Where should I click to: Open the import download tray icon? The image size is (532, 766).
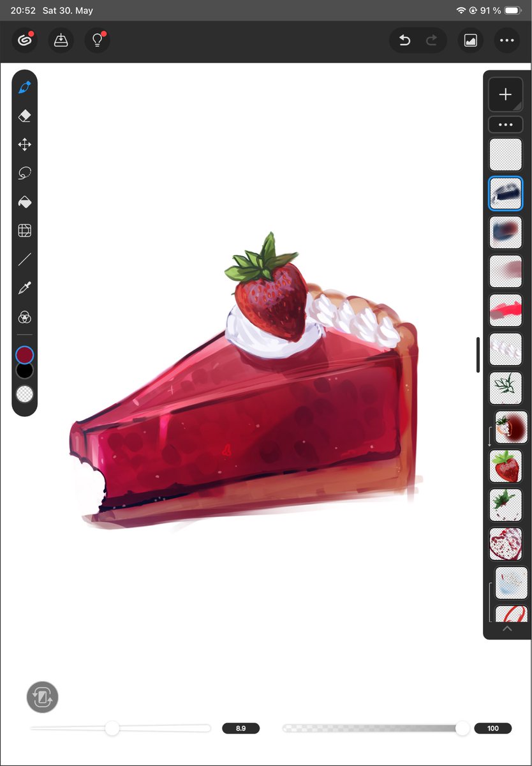[61, 40]
